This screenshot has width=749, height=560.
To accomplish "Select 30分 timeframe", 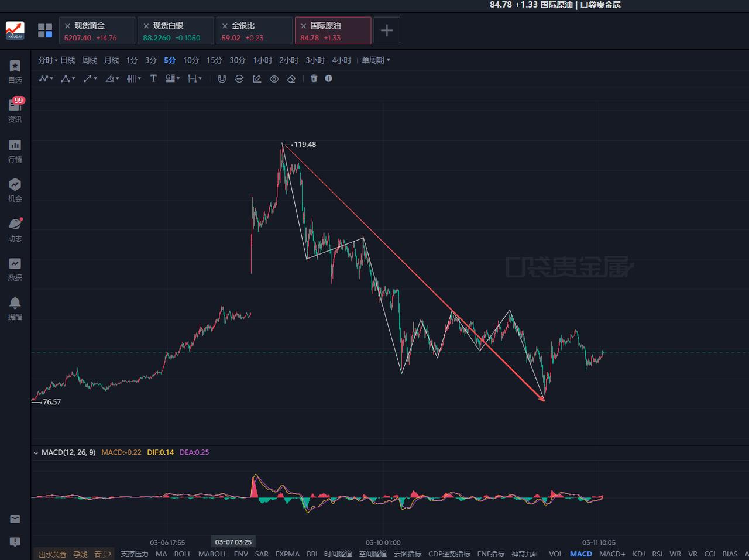I will pyautogui.click(x=238, y=60).
